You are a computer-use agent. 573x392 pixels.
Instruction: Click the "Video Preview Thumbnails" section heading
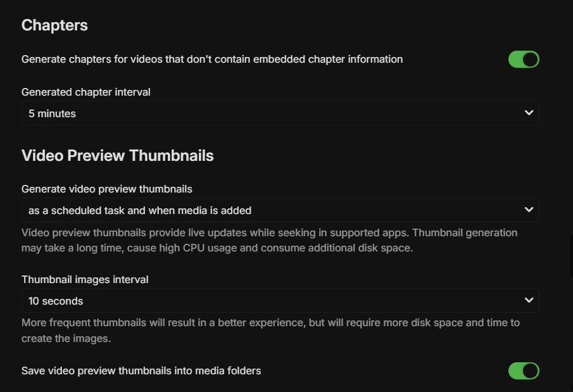tap(117, 156)
